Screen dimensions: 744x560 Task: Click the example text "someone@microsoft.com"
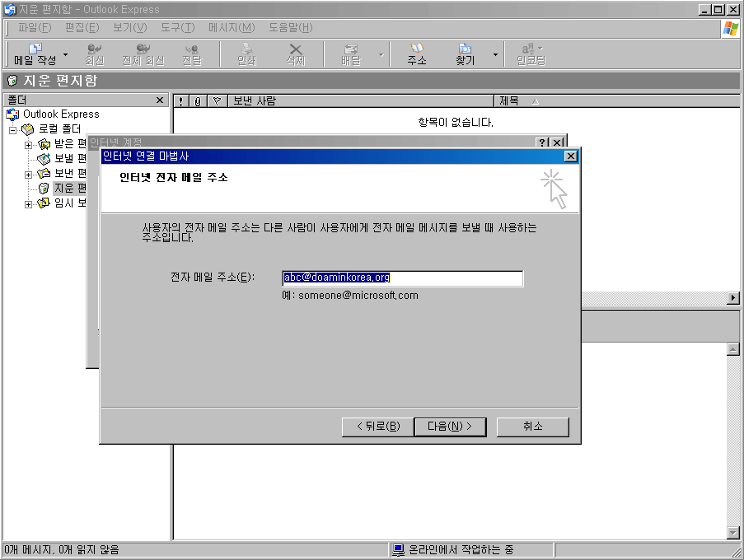click(358, 296)
